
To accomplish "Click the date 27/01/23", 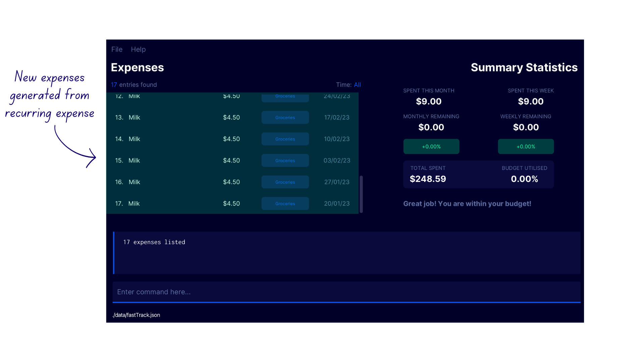I will (337, 182).
